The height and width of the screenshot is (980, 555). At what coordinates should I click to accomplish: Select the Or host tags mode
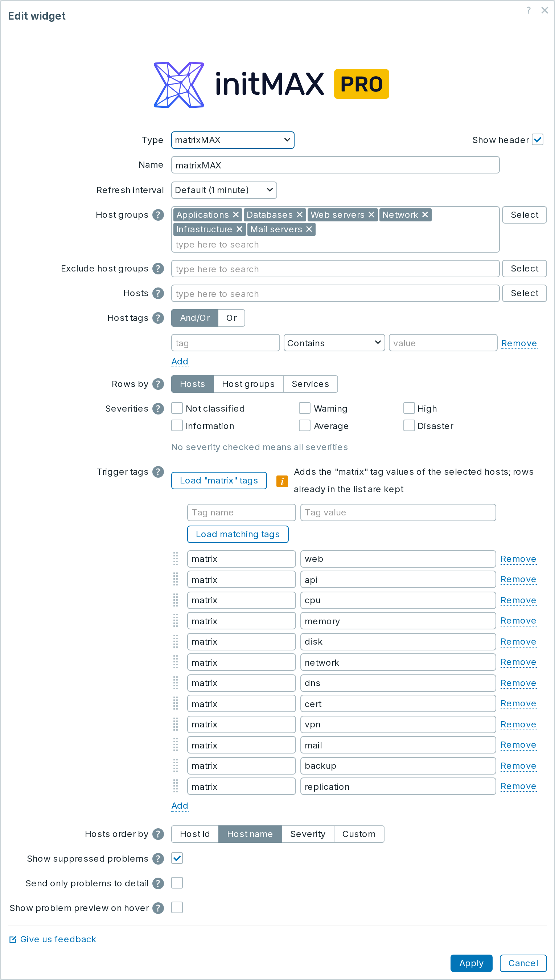click(x=231, y=318)
